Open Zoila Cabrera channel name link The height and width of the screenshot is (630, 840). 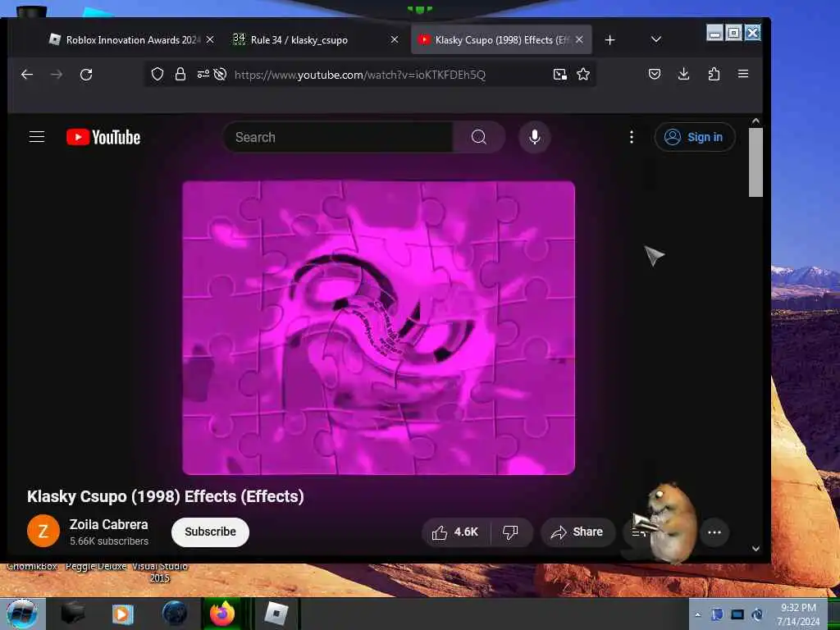(x=109, y=524)
